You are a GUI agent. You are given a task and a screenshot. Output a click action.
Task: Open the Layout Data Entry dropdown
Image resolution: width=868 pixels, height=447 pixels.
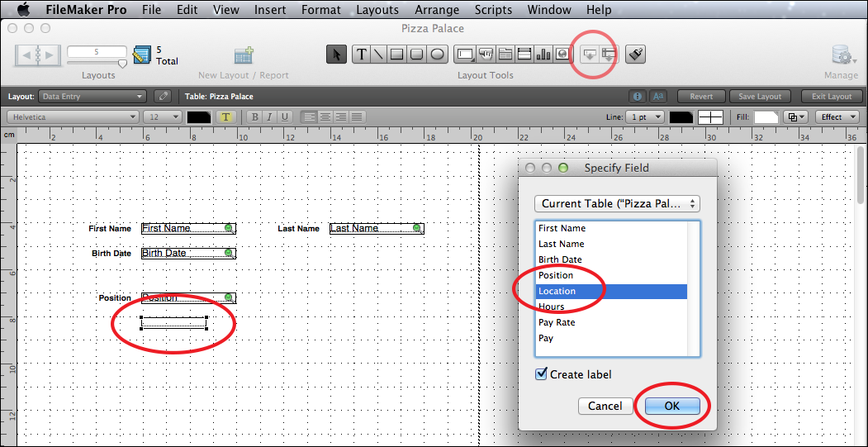92,97
